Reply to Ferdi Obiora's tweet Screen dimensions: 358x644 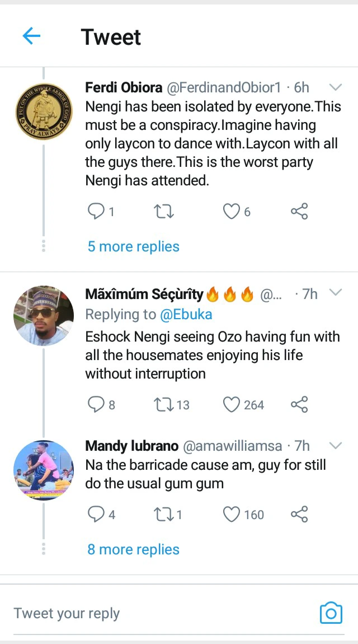point(97,211)
